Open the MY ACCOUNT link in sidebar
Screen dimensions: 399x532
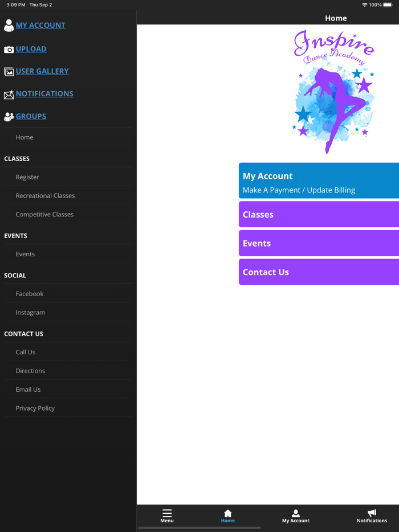pos(40,26)
